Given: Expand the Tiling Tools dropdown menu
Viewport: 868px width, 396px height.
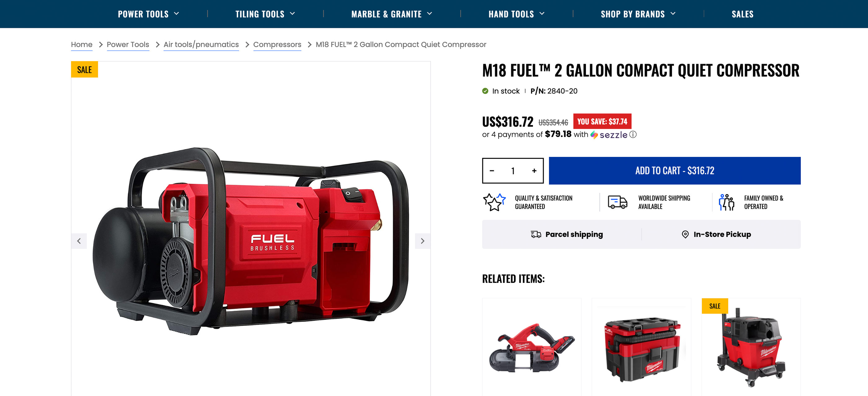Looking at the screenshot, I should [265, 14].
